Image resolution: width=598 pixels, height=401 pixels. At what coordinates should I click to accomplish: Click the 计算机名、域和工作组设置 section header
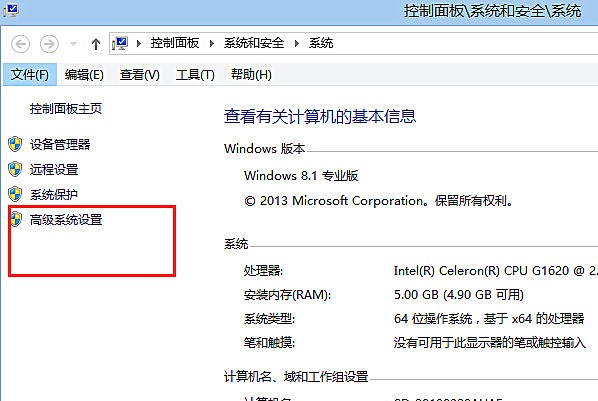click(x=296, y=377)
